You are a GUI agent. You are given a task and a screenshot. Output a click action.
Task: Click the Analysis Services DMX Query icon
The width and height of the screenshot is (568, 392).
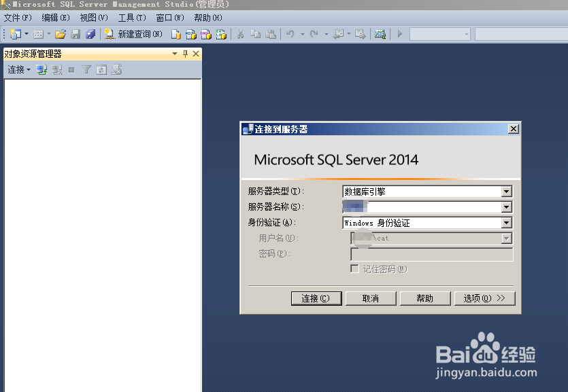[x=205, y=34]
